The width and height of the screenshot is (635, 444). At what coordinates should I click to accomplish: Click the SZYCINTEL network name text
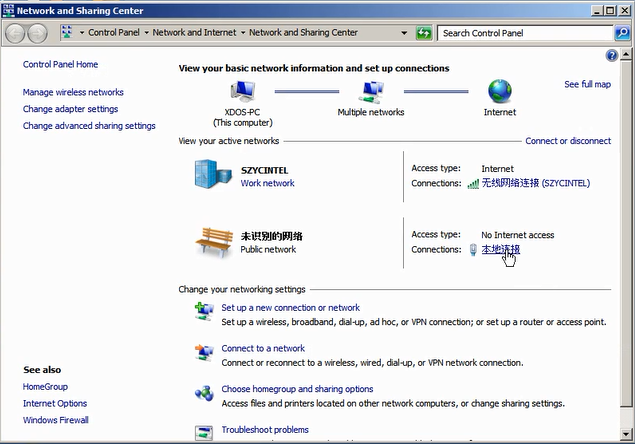coord(264,171)
